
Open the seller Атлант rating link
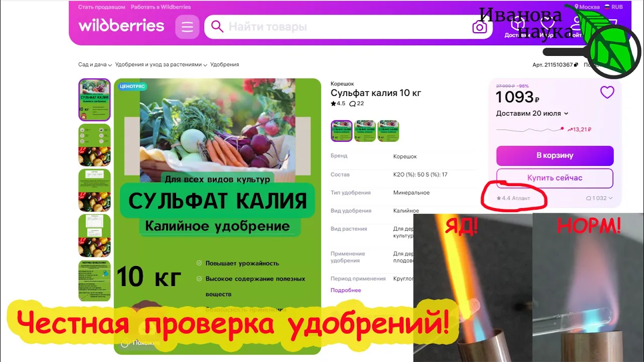[513, 198]
